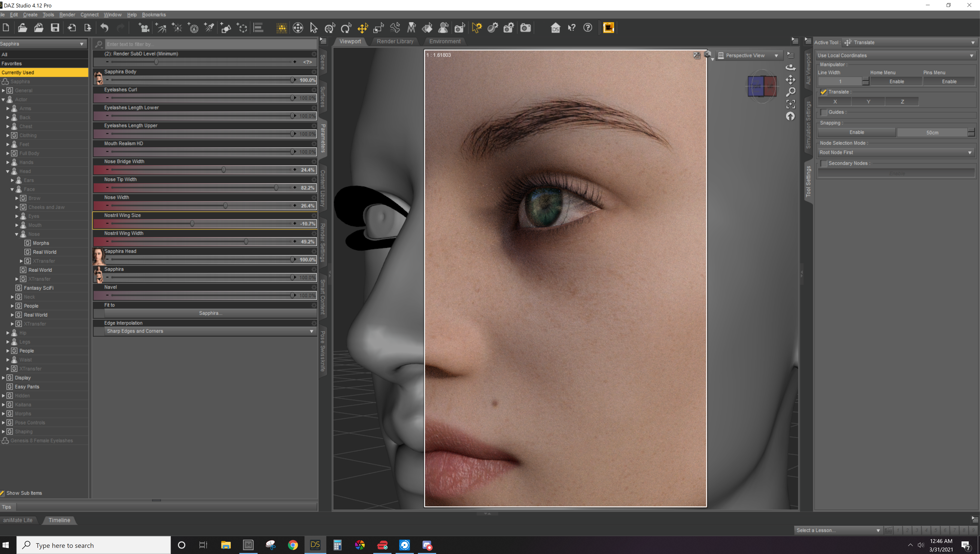Image resolution: width=980 pixels, height=554 pixels.
Task: Switch to the Render Library tab
Action: (395, 41)
